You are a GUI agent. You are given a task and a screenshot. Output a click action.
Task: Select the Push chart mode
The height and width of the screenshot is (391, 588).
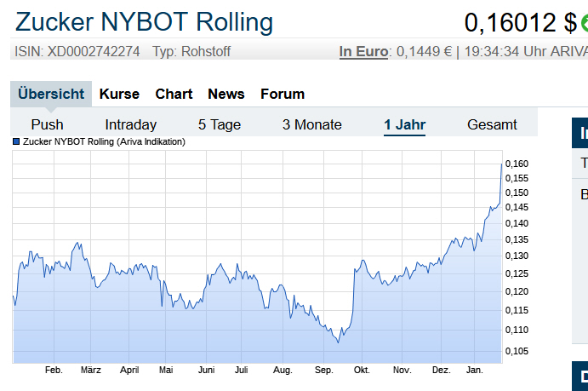[47, 124]
